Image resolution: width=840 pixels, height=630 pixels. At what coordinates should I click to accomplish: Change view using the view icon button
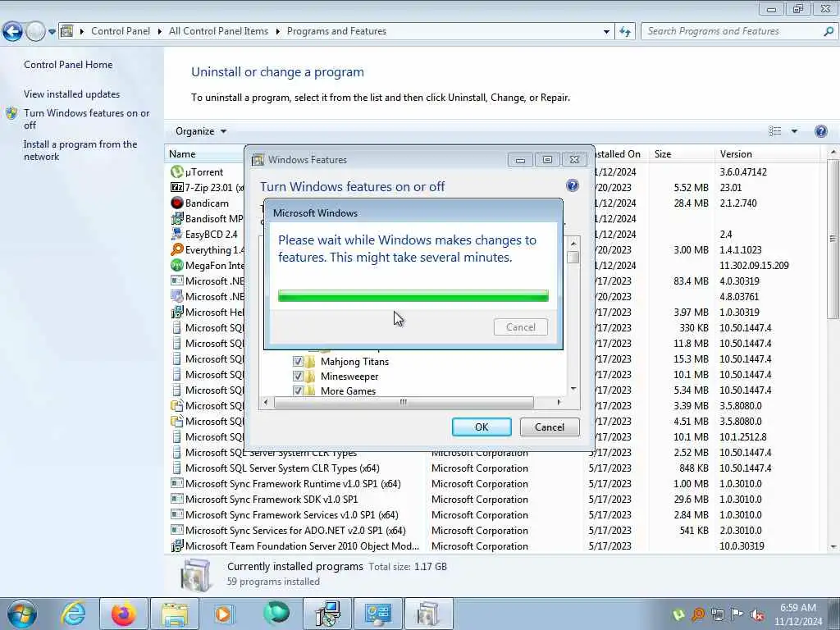pos(775,131)
